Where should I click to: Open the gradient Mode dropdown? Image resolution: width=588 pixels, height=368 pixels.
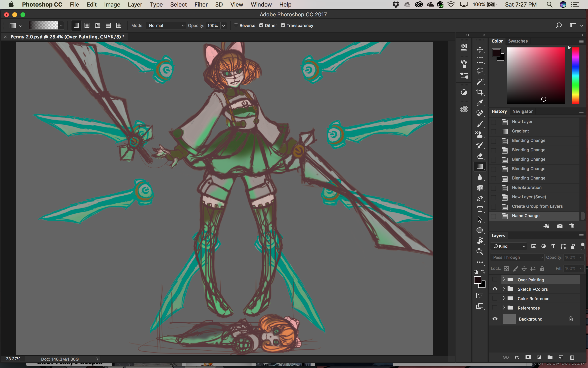click(x=166, y=26)
